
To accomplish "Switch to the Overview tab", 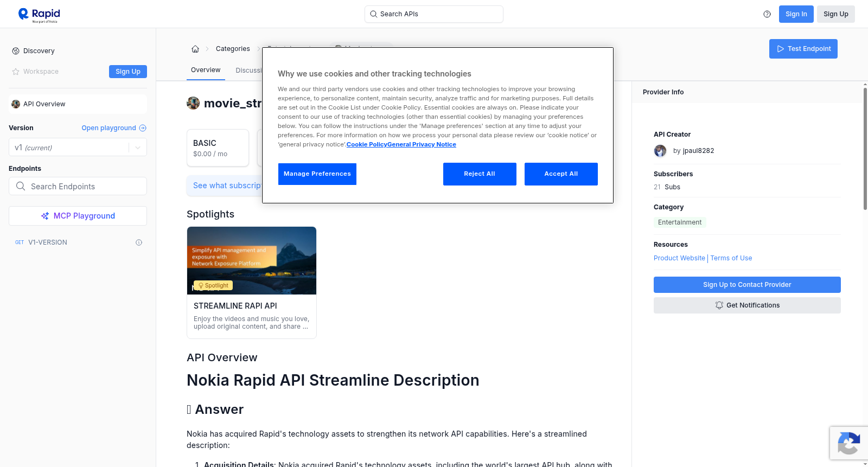I will [x=206, y=70].
